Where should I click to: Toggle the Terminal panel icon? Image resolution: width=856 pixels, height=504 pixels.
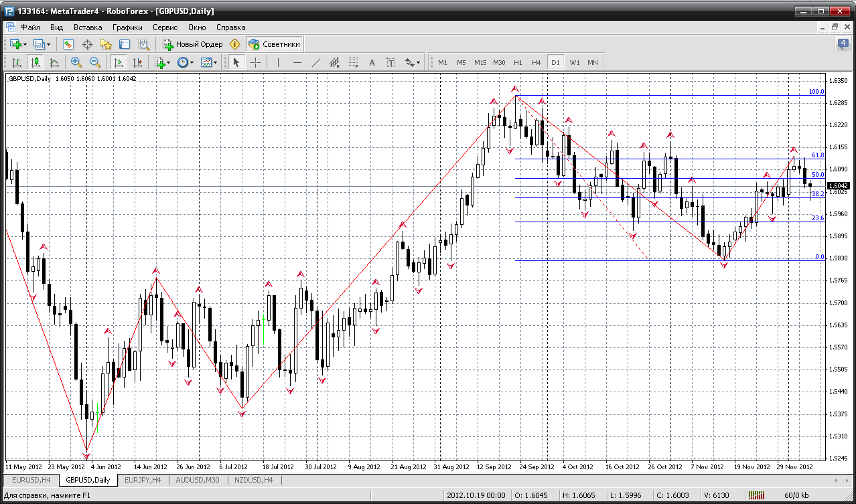point(125,44)
